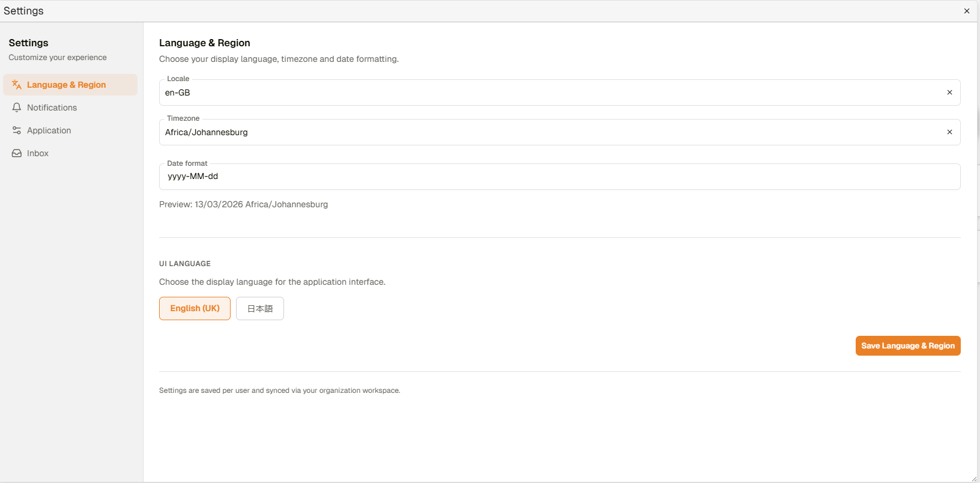Click the translate icon beside Language & Region

click(17, 85)
